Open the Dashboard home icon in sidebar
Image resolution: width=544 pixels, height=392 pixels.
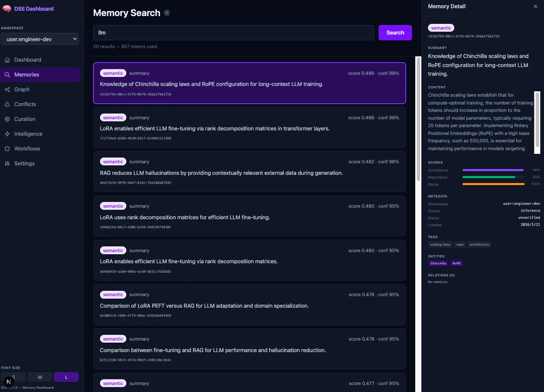(x=7, y=60)
